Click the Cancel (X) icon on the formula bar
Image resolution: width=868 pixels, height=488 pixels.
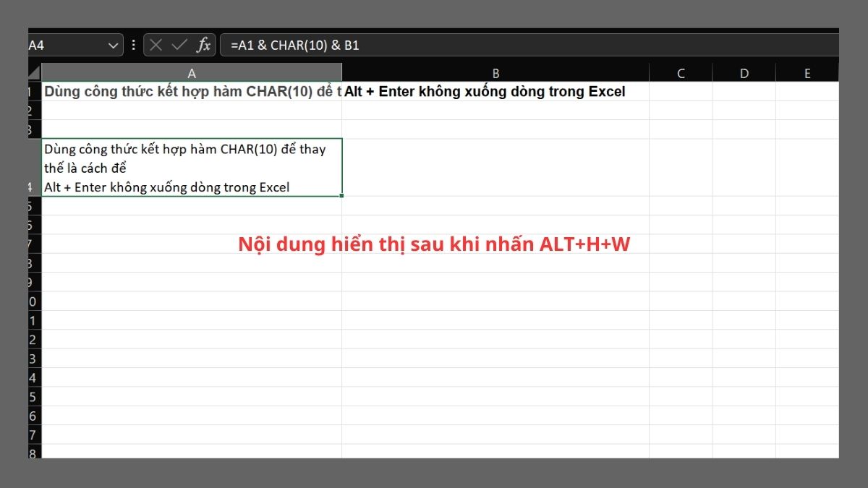pos(156,44)
